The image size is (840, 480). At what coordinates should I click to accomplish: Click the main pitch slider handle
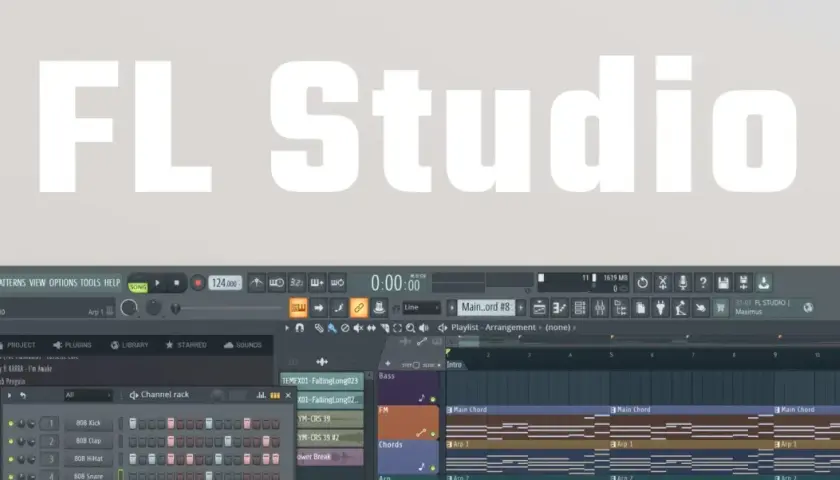coord(175,309)
